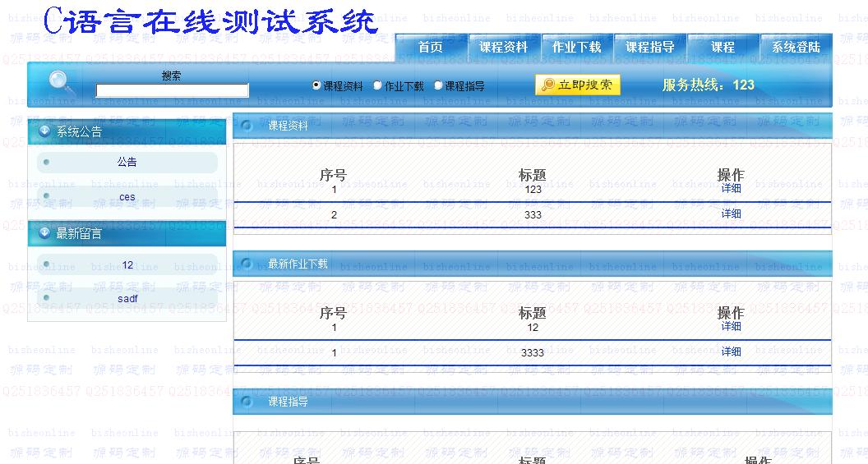
Task: Click the 最新作业下载 section header icon
Action: 247,264
